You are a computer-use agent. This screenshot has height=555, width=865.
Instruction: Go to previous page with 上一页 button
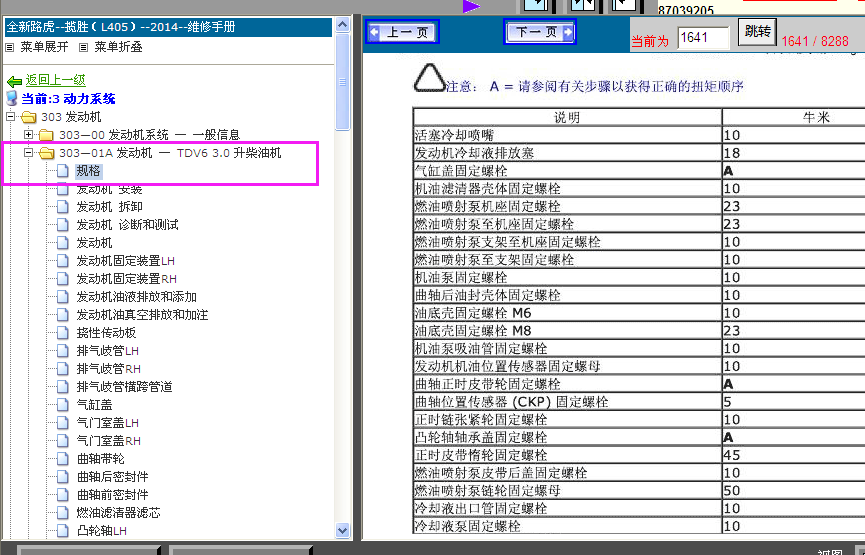[402, 32]
